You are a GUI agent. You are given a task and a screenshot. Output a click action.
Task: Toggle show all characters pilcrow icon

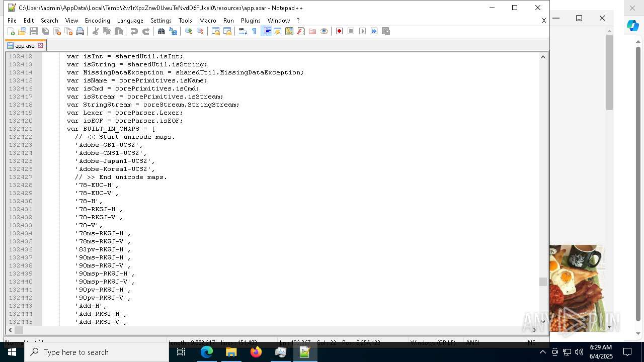pos(255,31)
